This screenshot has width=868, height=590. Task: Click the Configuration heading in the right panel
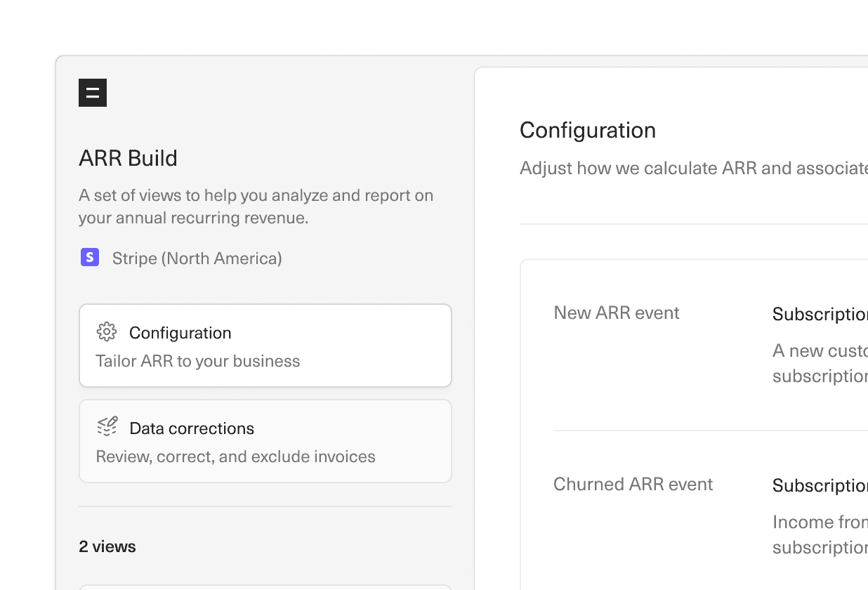[x=588, y=130]
